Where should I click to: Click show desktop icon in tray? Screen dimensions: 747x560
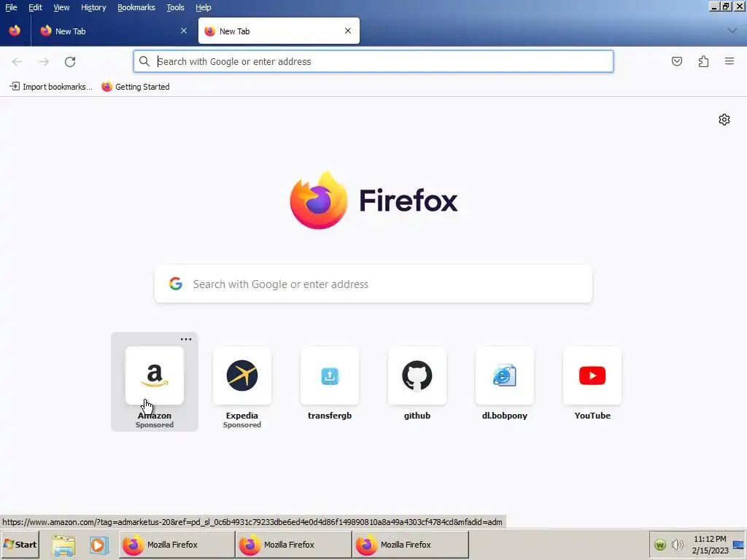738,544
